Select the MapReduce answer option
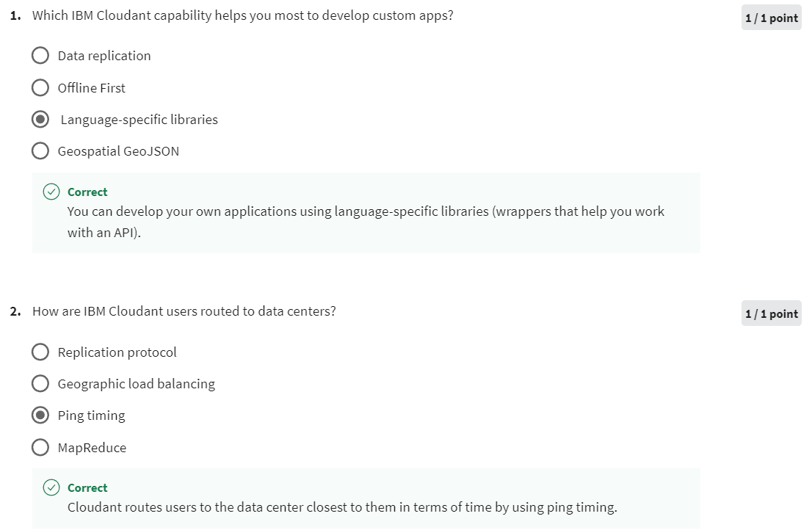 (x=40, y=447)
